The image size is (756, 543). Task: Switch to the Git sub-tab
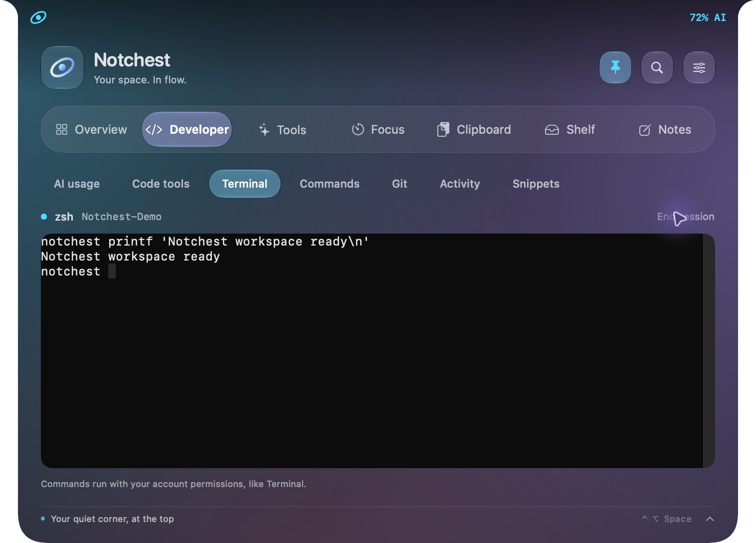coord(399,184)
